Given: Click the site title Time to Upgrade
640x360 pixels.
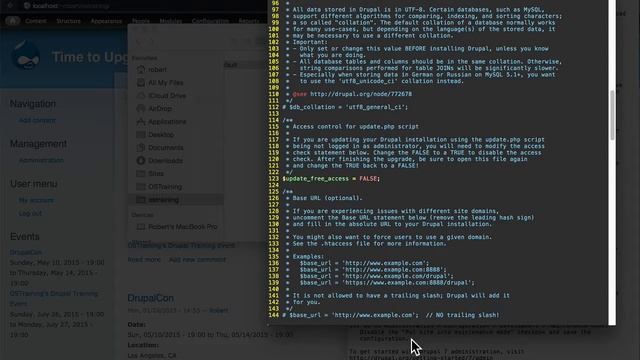Looking at the screenshot, I should [90, 57].
